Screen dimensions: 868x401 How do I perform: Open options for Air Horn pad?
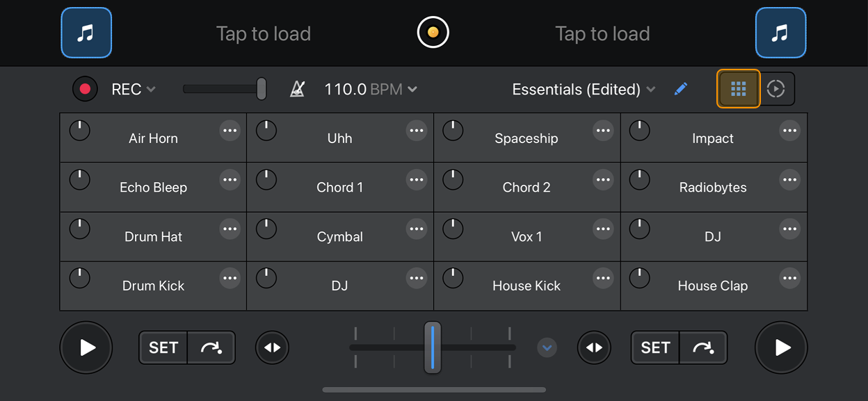click(x=230, y=131)
